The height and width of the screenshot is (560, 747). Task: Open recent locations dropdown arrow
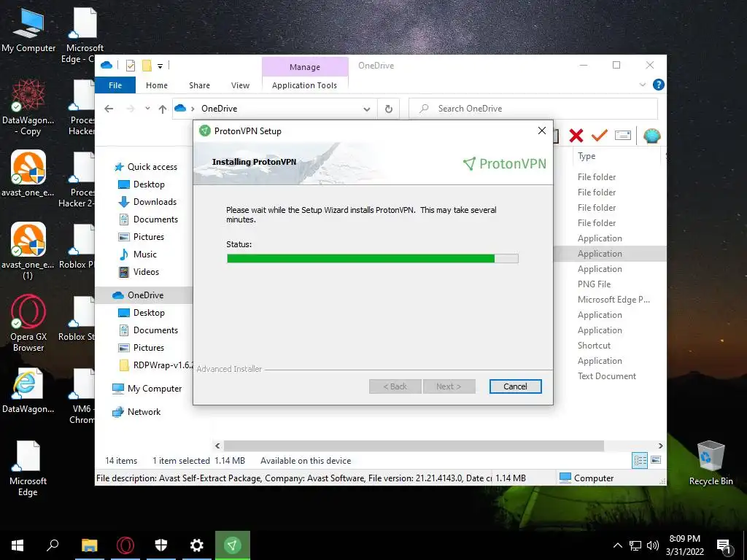(x=147, y=109)
